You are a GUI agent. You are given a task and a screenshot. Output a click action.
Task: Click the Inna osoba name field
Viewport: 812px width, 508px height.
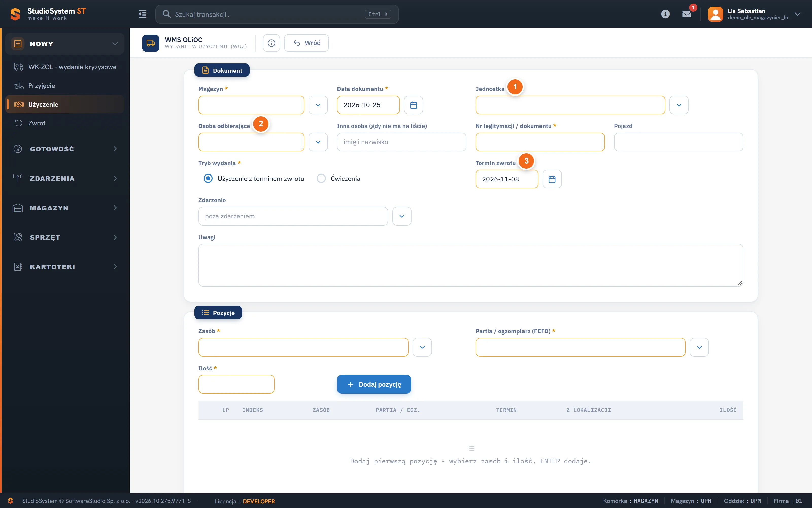(x=401, y=142)
